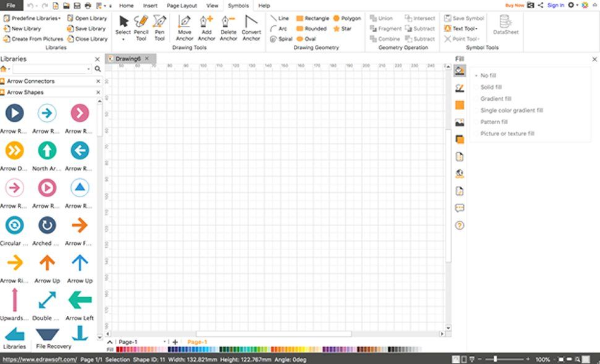600x364 pixels.
Task: Choose Pattern fill
Action: pos(492,122)
